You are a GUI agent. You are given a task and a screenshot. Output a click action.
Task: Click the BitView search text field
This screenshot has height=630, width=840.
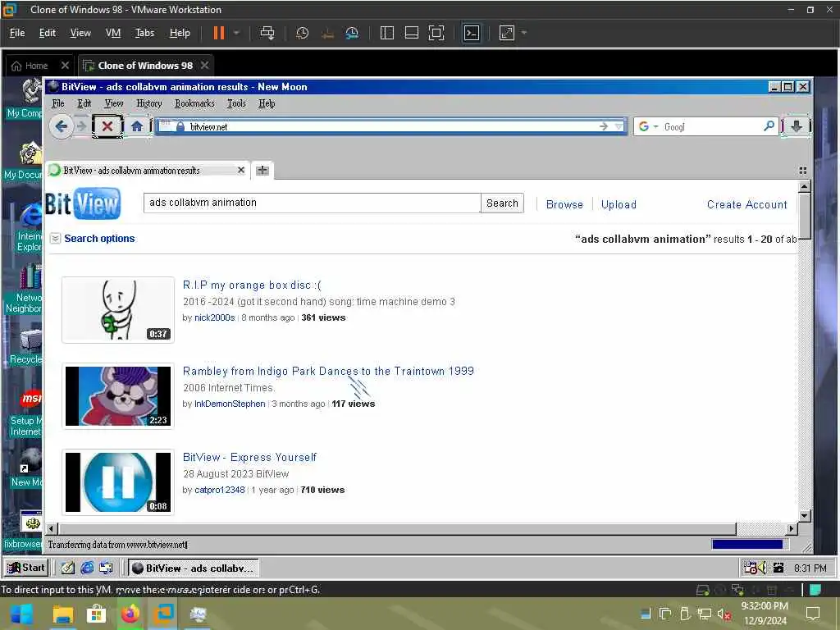[312, 203]
